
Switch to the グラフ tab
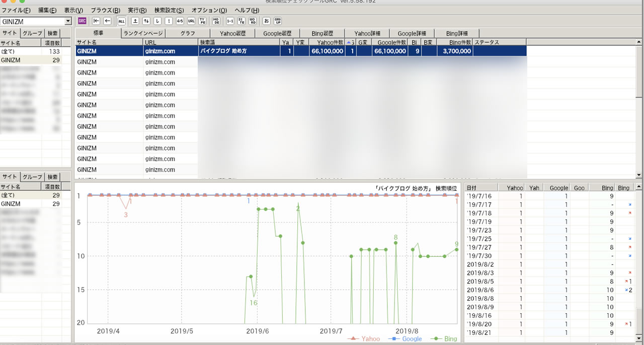pos(188,34)
